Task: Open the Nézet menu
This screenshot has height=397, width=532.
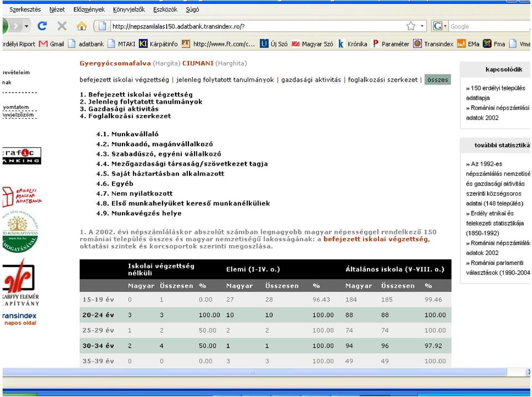Action: click(57, 9)
